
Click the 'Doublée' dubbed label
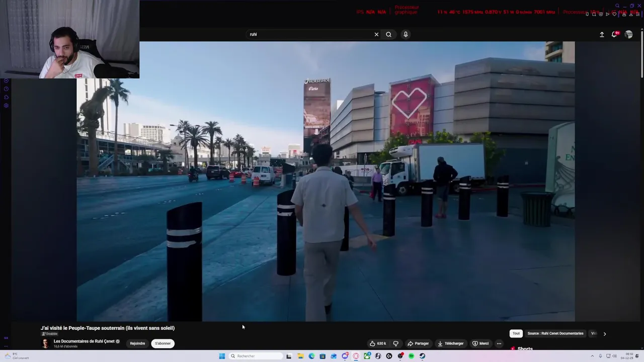pos(49,334)
